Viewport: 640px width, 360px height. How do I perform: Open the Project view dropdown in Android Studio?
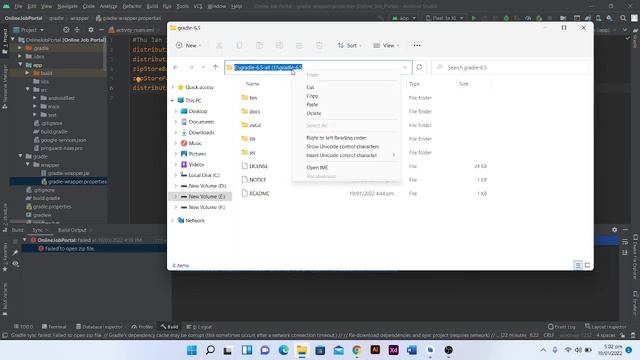(x=29, y=30)
